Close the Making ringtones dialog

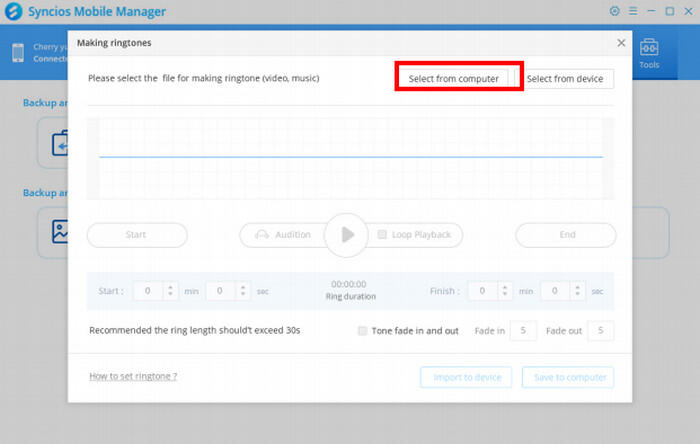(621, 43)
